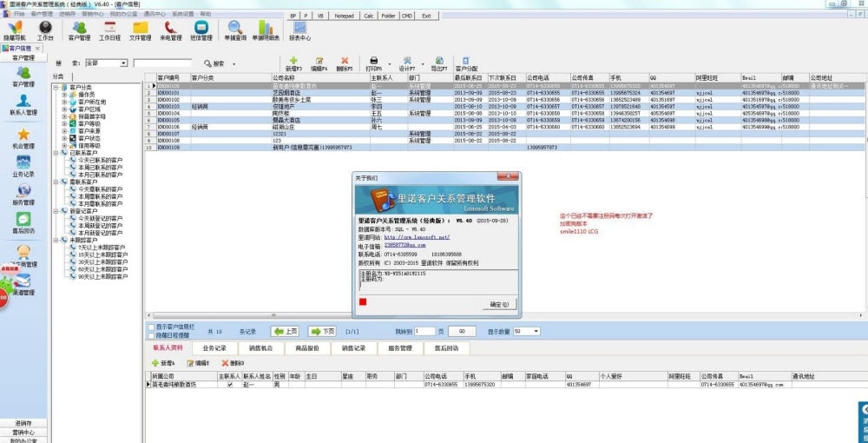The image size is (868, 443).
Task: Toggle 显示客户信息栏 checkbox
Action: [152, 327]
